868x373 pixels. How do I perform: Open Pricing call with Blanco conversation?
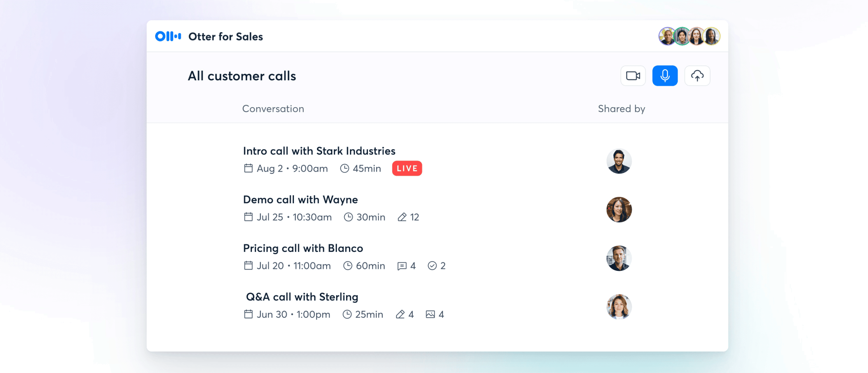(303, 248)
